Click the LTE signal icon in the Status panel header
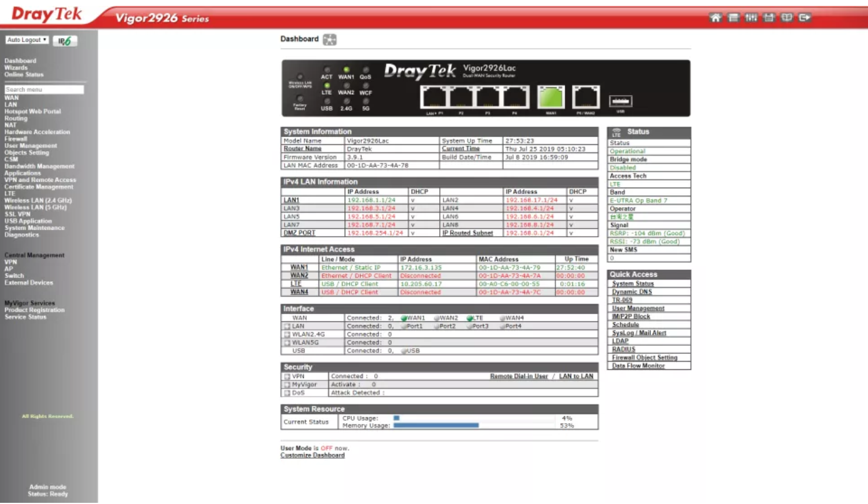This screenshot has height=504, width=868. pos(616,132)
